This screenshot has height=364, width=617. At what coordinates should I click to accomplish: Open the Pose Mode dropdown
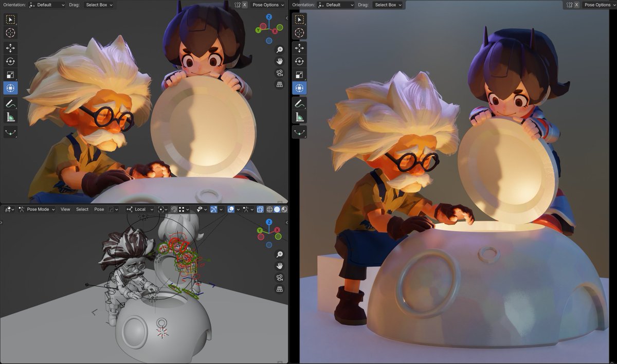pyautogui.click(x=37, y=209)
